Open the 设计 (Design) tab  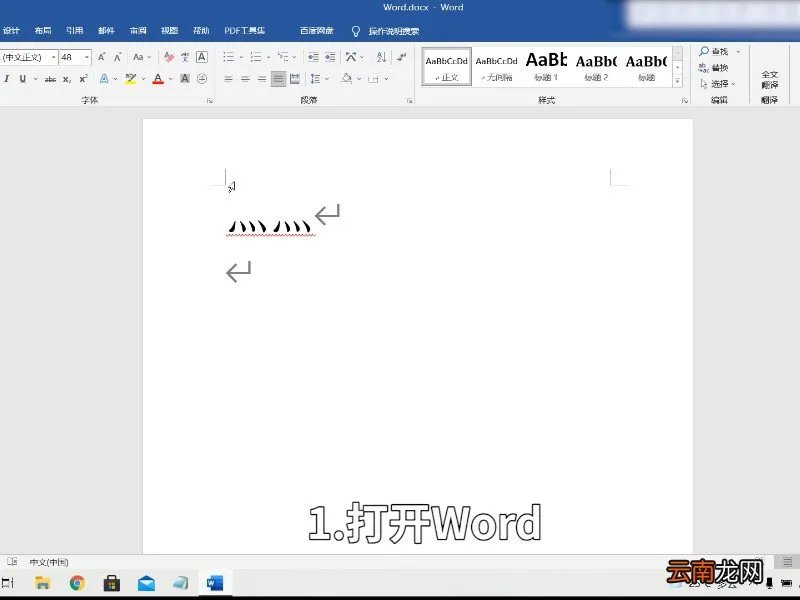[11, 31]
